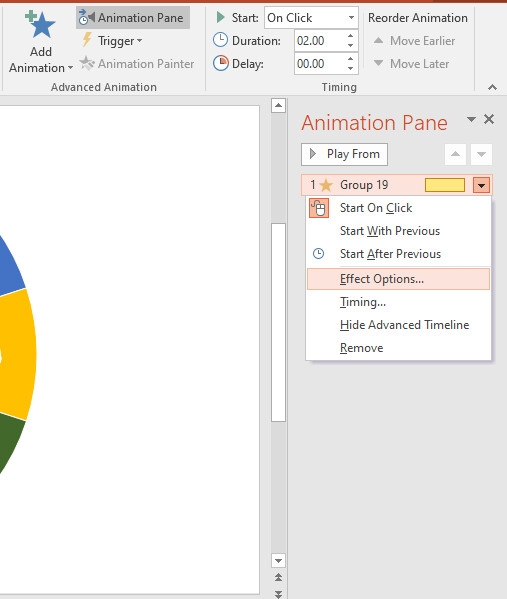This screenshot has width=507, height=599.
Task: Open the Add Animation gallery
Action: point(40,42)
